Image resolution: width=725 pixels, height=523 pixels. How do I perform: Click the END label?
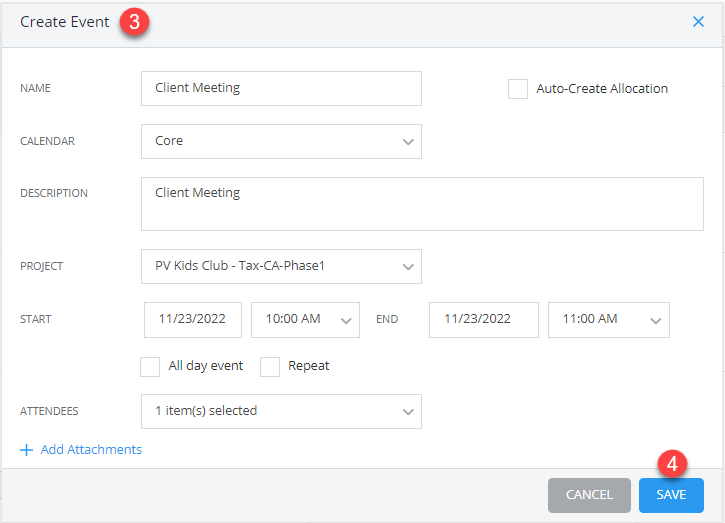pyautogui.click(x=387, y=320)
